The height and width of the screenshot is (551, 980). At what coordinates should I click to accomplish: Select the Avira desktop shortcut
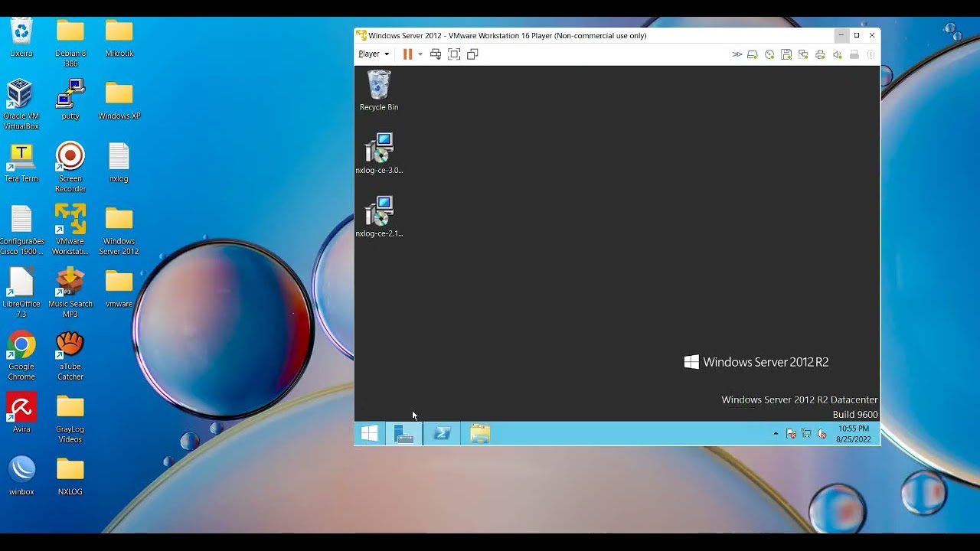tap(21, 413)
